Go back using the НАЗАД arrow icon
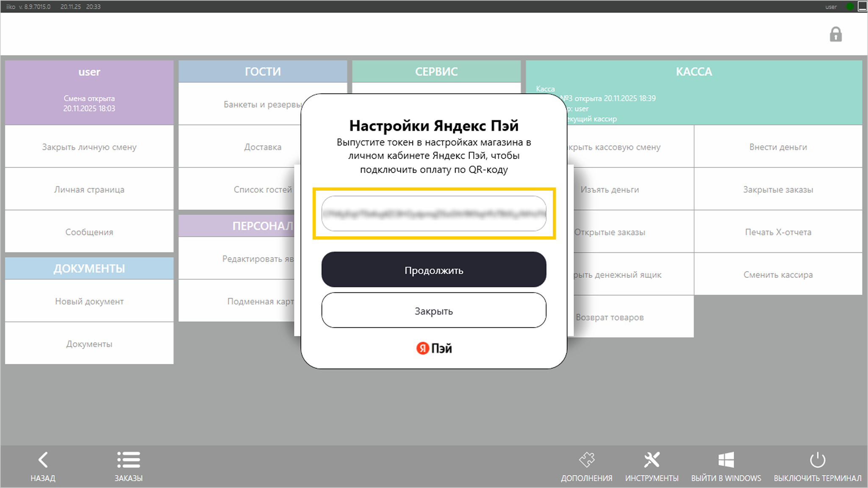This screenshot has height=488, width=868. pyautogui.click(x=43, y=460)
